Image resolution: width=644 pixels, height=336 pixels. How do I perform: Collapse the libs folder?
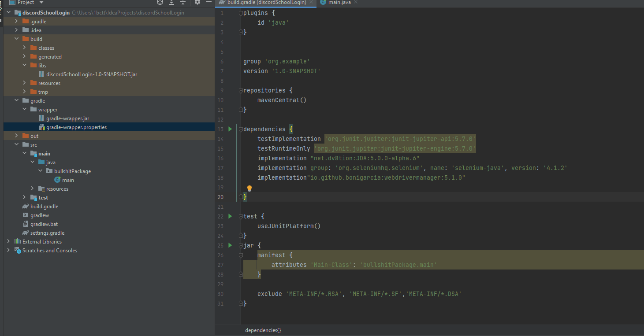pos(24,66)
